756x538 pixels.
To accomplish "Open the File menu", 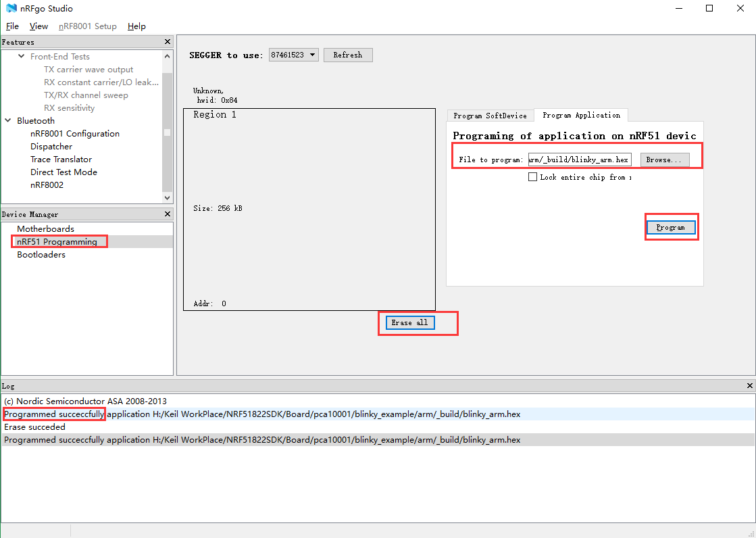I will tap(12, 26).
